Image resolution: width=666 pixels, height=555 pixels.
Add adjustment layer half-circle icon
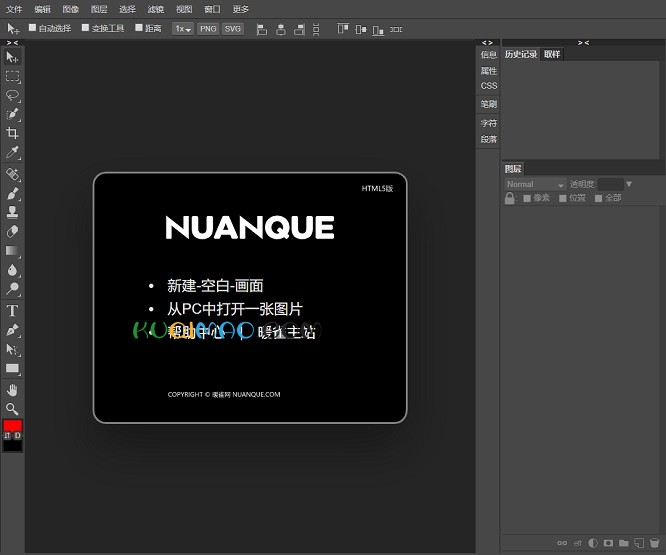[593, 543]
